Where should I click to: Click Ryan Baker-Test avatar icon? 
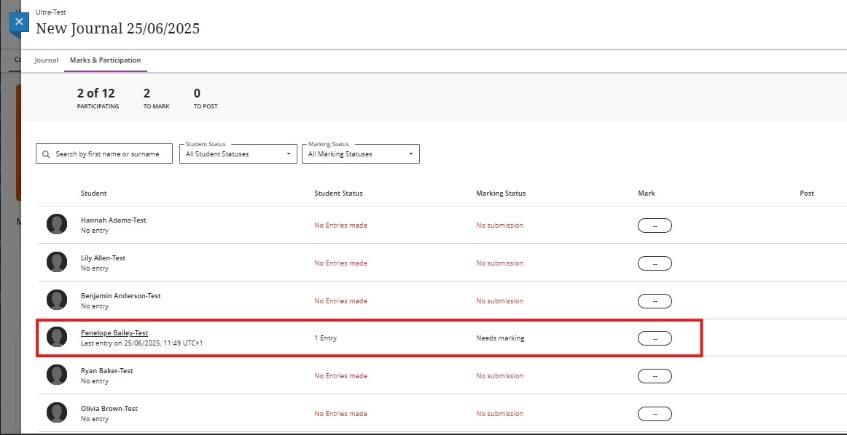tap(57, 375)
